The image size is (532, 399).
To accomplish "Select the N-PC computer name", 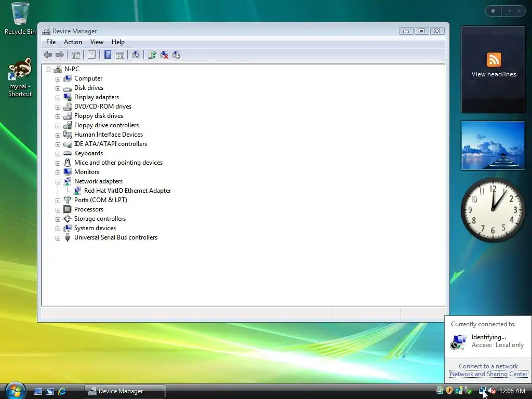I will pyautogui.click(x=72, y=69).
